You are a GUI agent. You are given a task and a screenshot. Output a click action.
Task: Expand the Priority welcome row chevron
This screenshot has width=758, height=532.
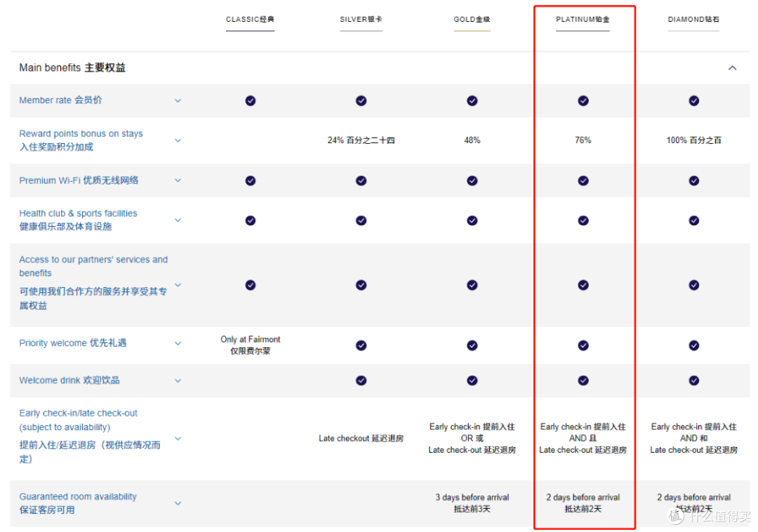178,343
